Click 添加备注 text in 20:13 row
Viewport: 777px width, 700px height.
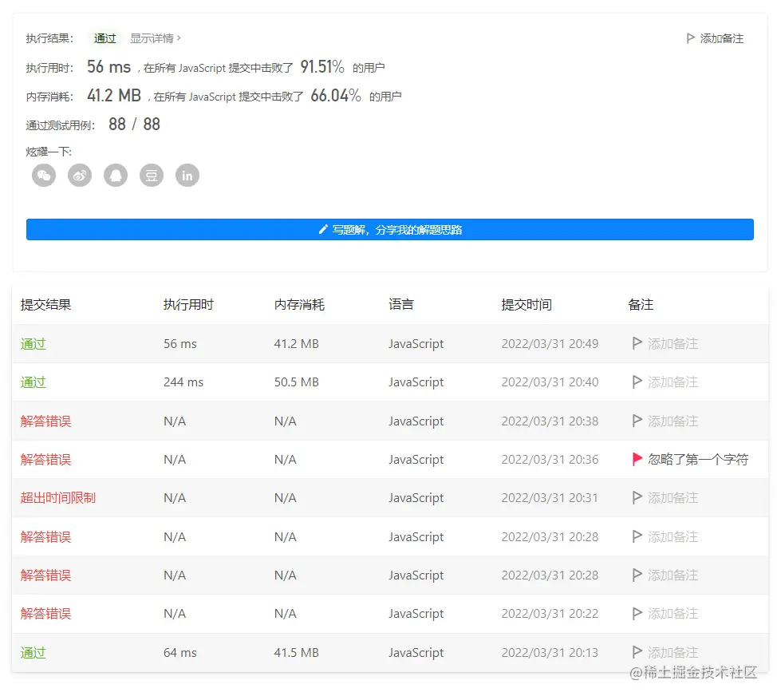click(673, 652)
